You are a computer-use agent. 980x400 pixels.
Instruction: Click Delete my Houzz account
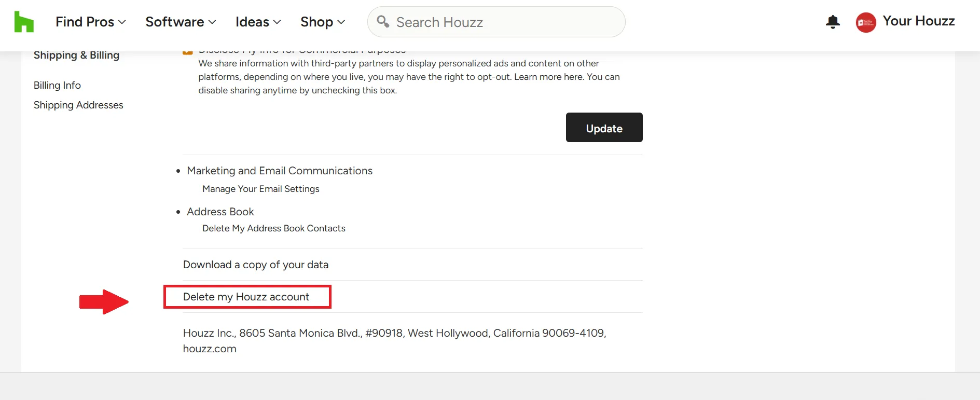tap(246, 297)
